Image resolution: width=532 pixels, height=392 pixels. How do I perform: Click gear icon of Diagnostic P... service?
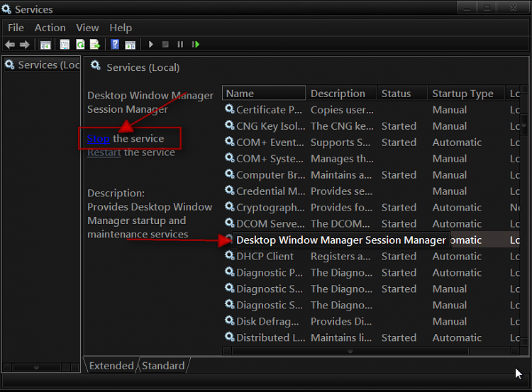tap(229, 272)
